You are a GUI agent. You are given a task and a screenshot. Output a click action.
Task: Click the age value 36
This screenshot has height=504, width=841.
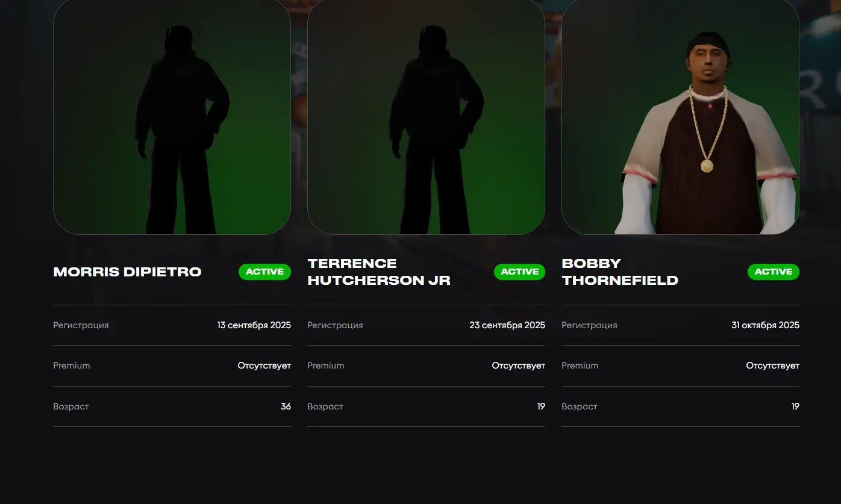pos(286,406)
